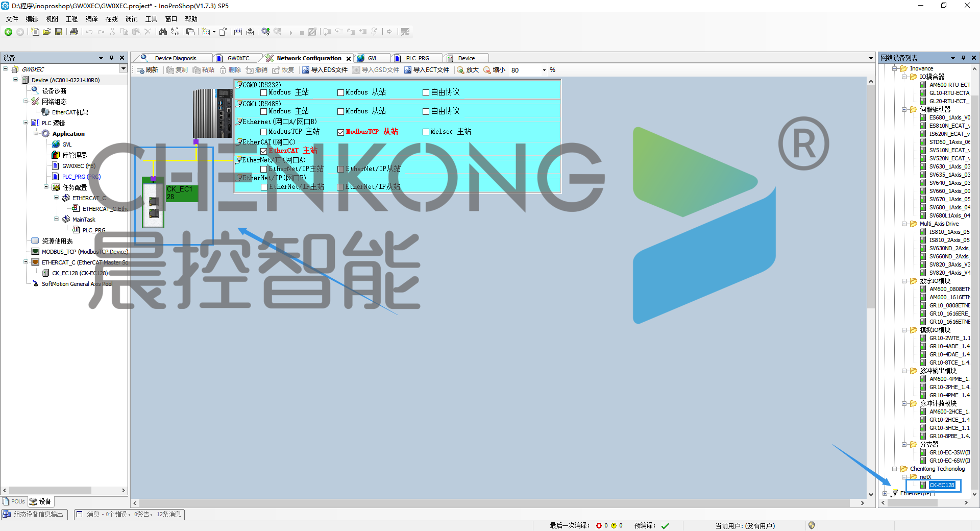Click the 刷新 refresh button
The image size is (980, 531).
(148, 70)
